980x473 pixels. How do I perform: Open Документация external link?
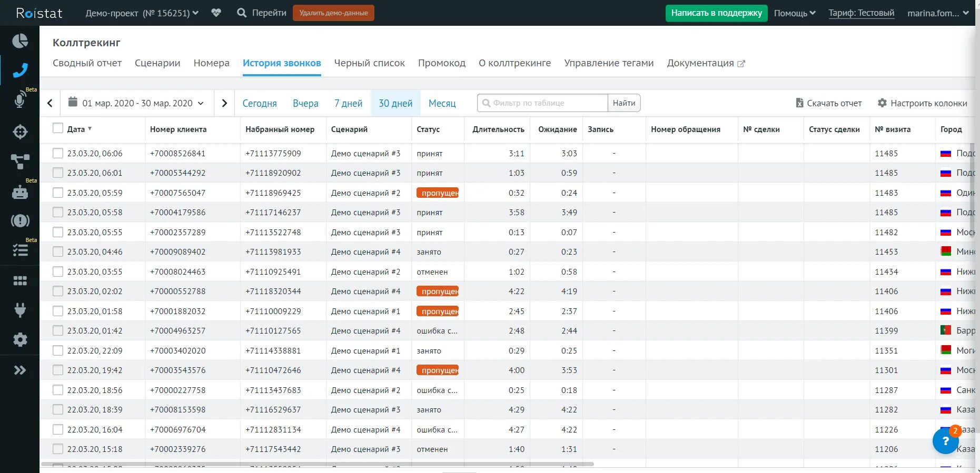click(706, 63)
